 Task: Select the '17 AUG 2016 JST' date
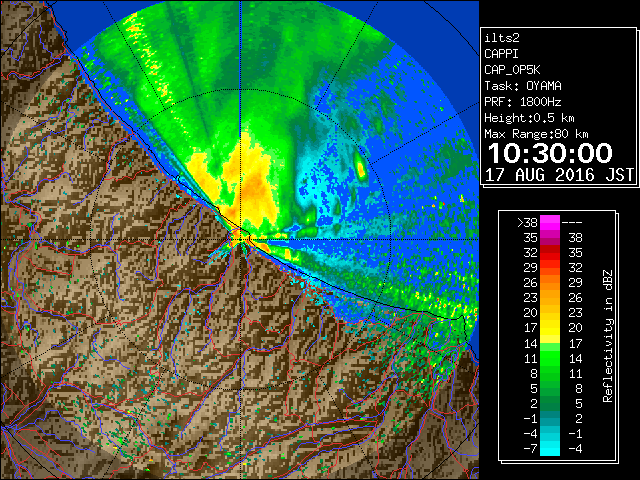pos(559,175)
